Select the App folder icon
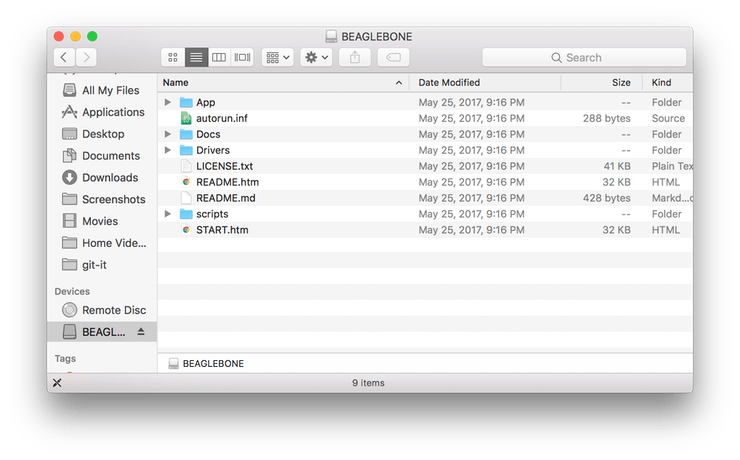 (x=186, y=102)
